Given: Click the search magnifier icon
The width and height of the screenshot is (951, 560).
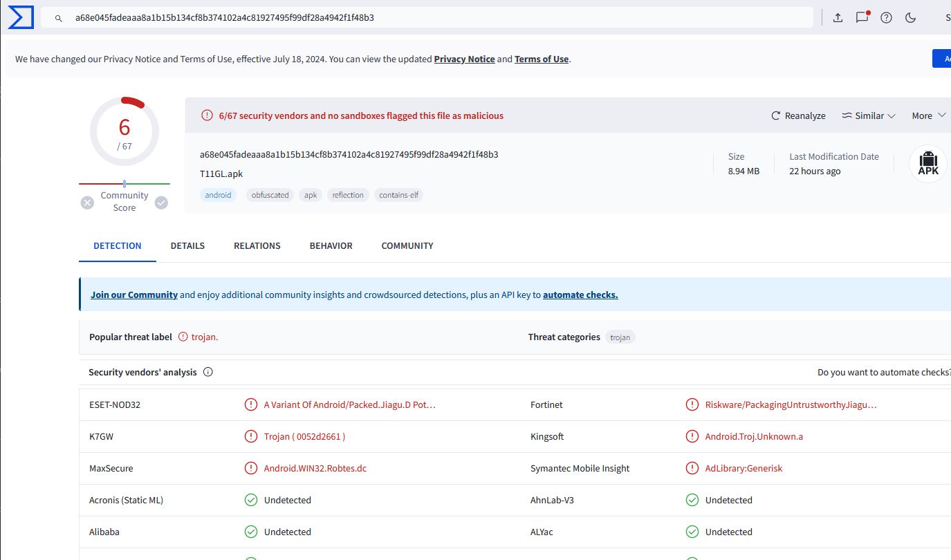Looking at the screenshot, I should pyautogui.click(x=59, y=18).
